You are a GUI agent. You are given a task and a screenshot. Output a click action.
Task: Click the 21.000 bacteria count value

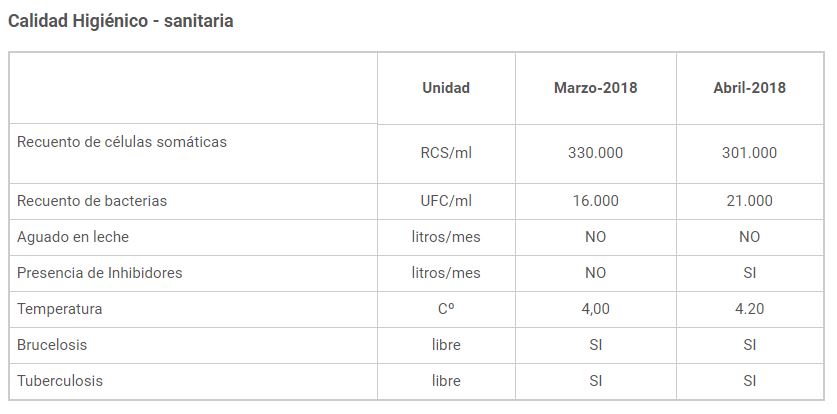[x=749, y=201]
